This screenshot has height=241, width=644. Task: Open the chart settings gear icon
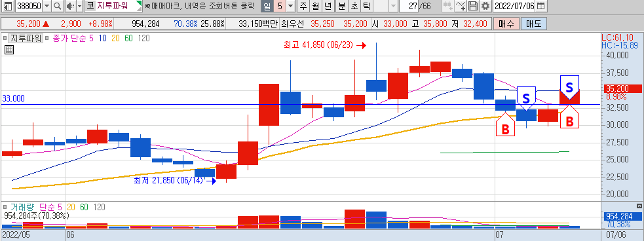coord(485,6)
